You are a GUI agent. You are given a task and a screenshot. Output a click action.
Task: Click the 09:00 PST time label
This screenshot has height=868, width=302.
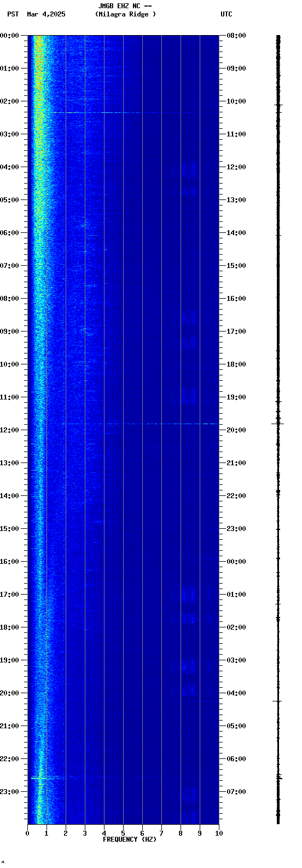[10, 332]
